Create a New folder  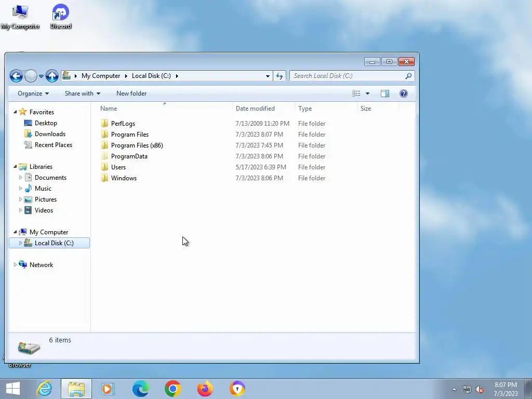[131, 94]
